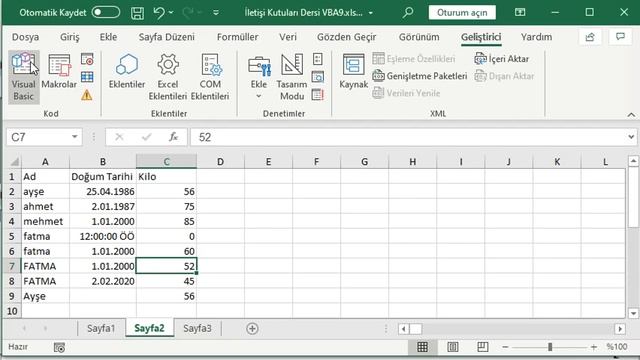The height and width of the screenshot is (360, 640).
Task: Open the XML Kaynak pane
Action: [353, 71]
